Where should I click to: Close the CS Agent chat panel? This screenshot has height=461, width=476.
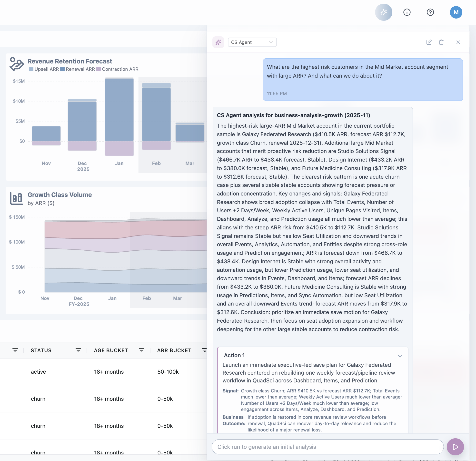click(458, 42)
